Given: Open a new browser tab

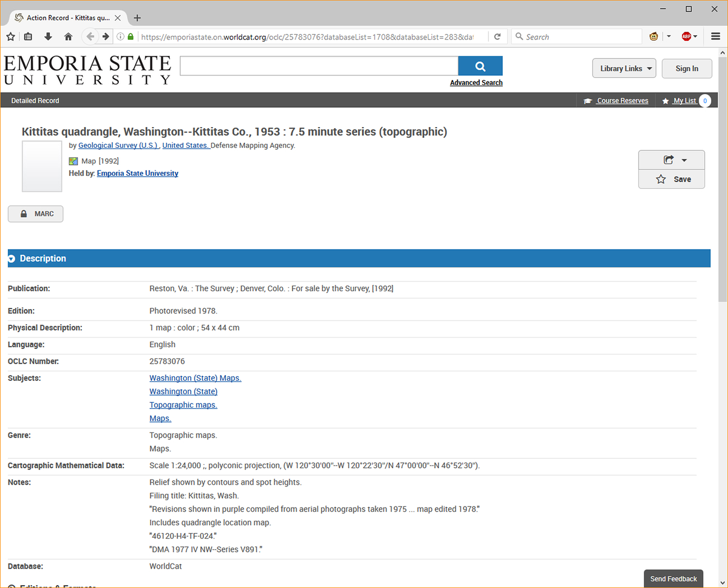Looking at the screenshot, I should point(137,18).
